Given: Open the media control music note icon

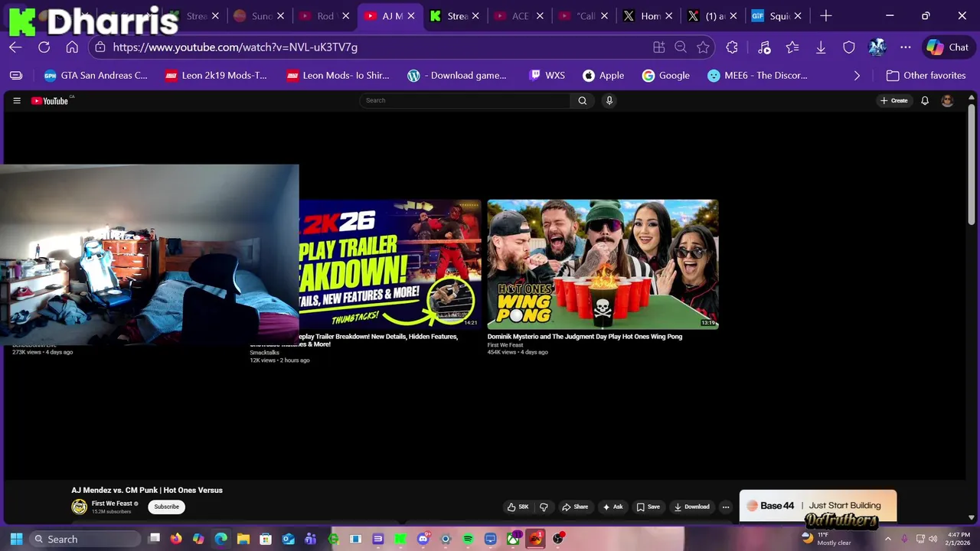Looking at the screenshot, I should tap(764, 47).
